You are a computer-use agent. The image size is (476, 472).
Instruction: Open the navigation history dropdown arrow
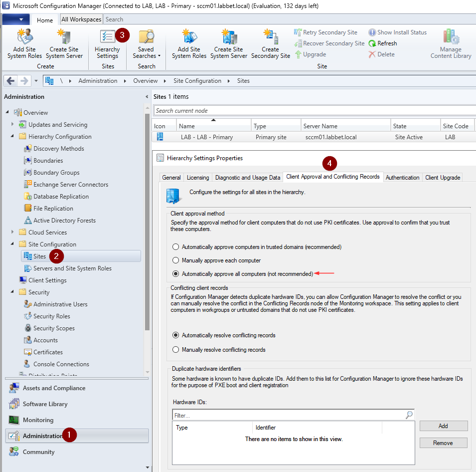pos(36,81)
